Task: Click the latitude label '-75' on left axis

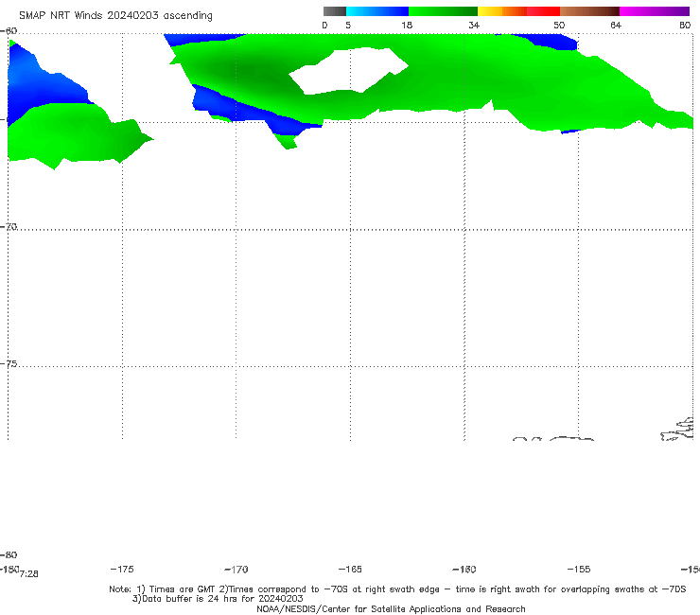Action: click(9, 364)
